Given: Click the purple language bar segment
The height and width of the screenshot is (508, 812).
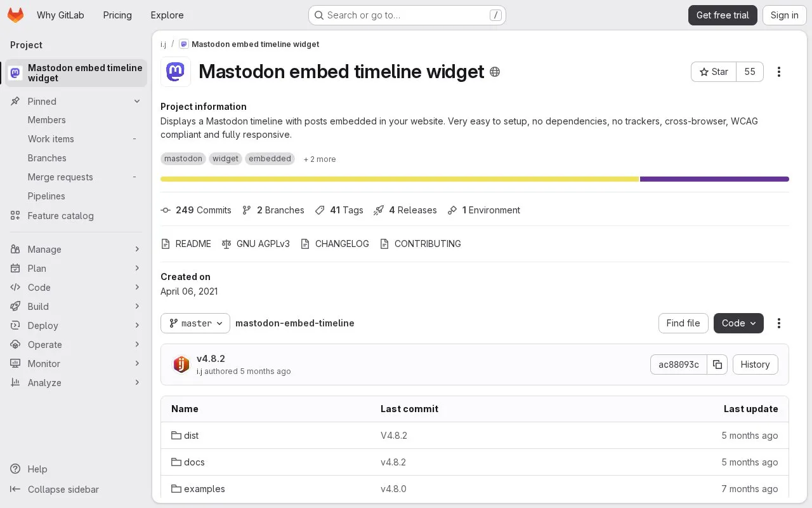Looking at the screenshot, I should click(x=714, y=179).
